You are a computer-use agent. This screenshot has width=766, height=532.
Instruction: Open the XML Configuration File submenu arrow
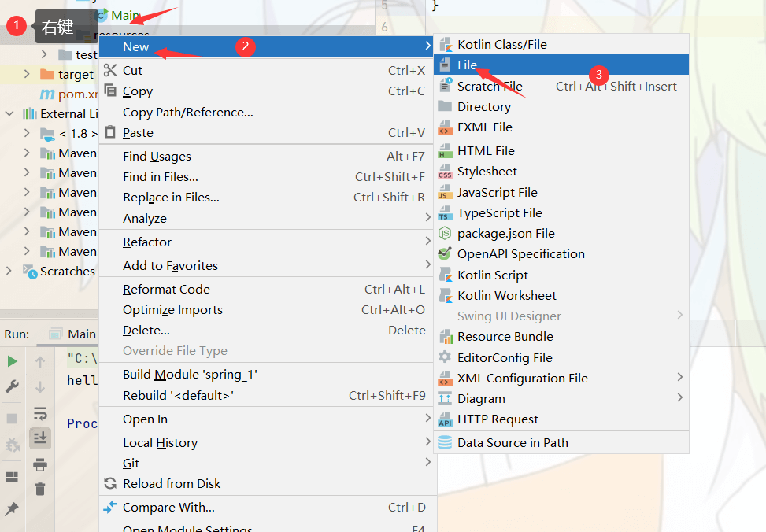680,377
